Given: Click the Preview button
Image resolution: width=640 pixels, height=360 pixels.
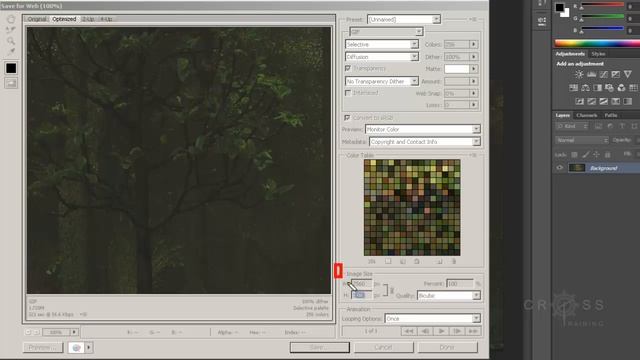Looking at the screenshot, I should (x=43, y=348).
